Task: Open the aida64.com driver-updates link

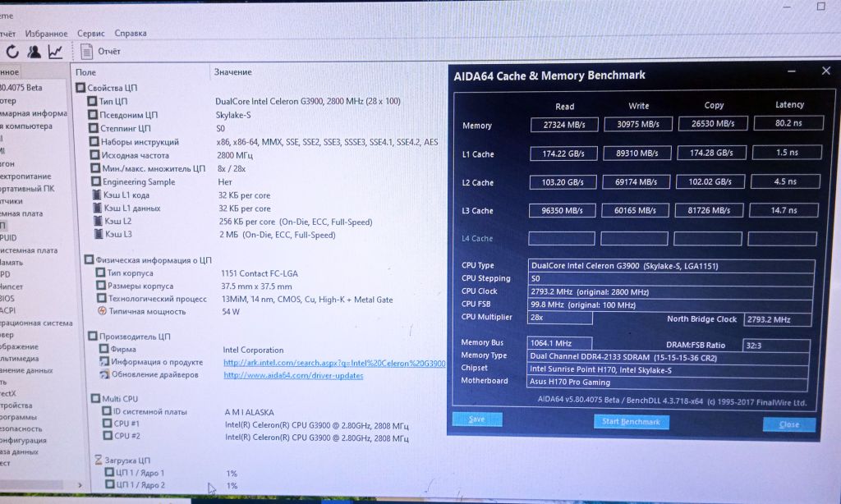Action: point(293,375)
